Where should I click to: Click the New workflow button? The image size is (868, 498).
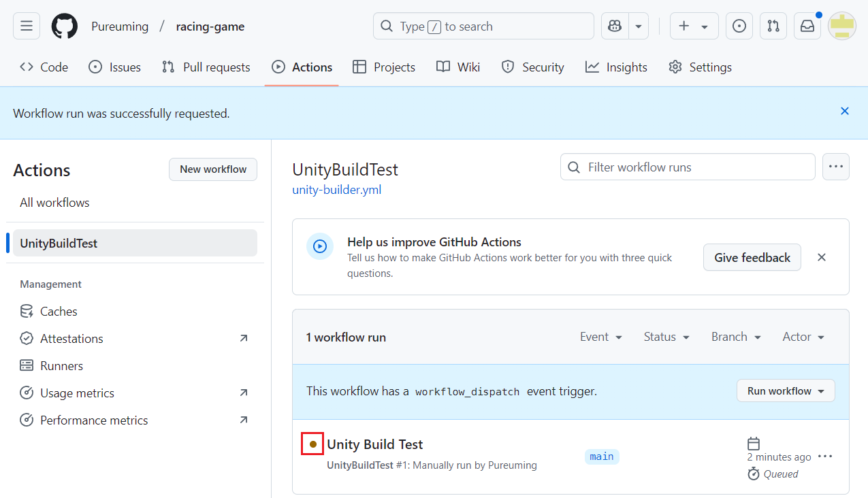tap(213, 169)
